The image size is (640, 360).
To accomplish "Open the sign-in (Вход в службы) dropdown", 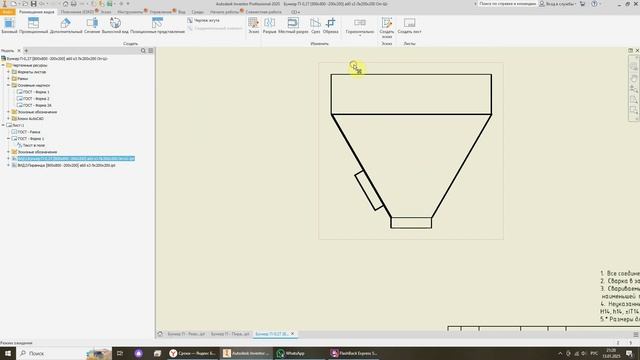I will point(558,4).
